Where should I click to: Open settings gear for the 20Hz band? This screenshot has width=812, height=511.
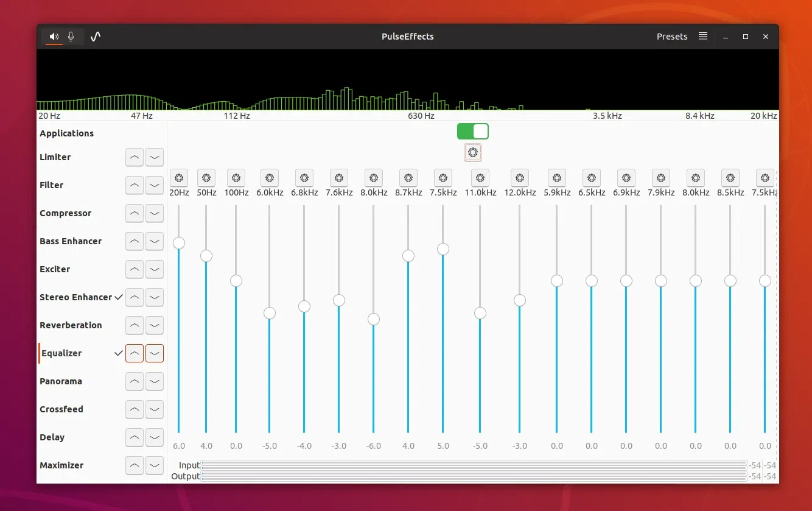tap(179, 177)
